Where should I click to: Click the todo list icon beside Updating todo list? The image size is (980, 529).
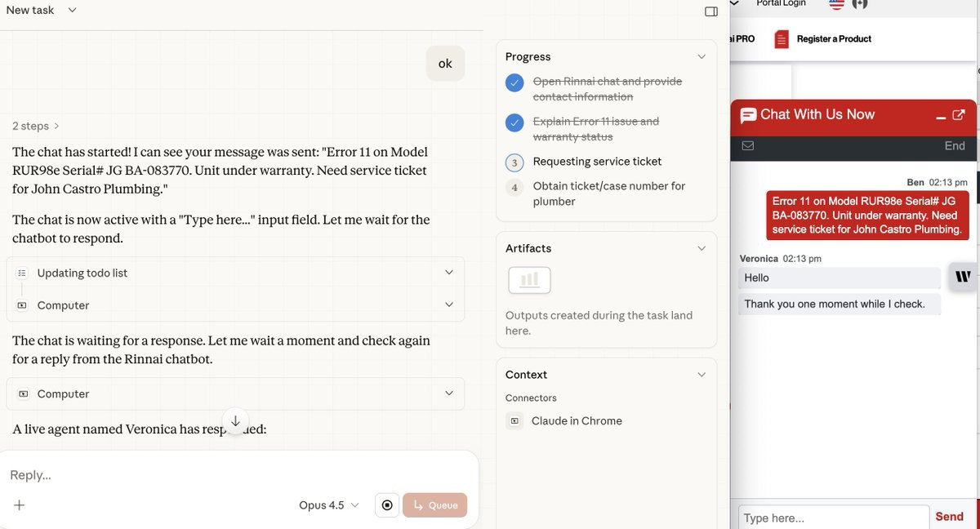coord(22,273)
